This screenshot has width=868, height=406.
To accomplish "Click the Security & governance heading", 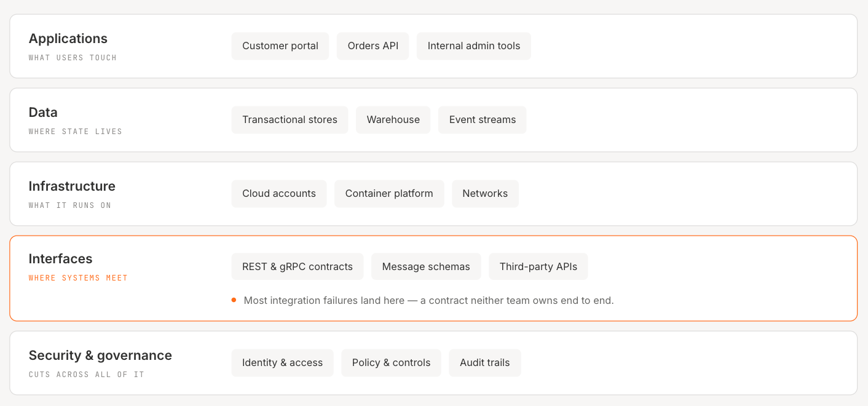I will (100, 356).
